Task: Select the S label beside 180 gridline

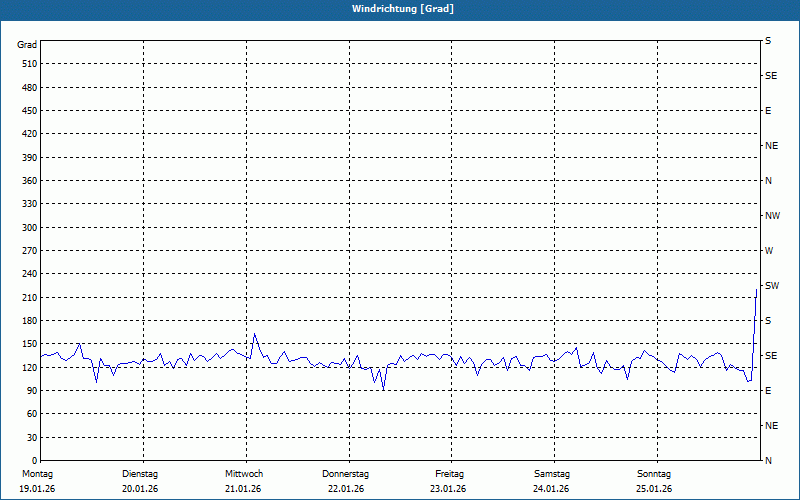Action: 768,321
